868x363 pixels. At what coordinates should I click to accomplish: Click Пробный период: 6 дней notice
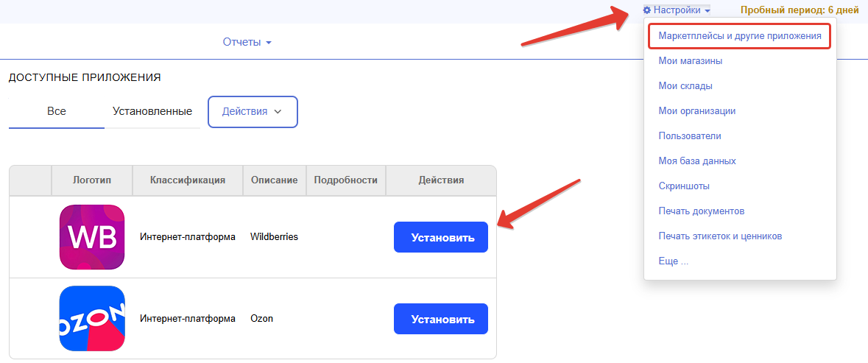click(x=799, y=10)
